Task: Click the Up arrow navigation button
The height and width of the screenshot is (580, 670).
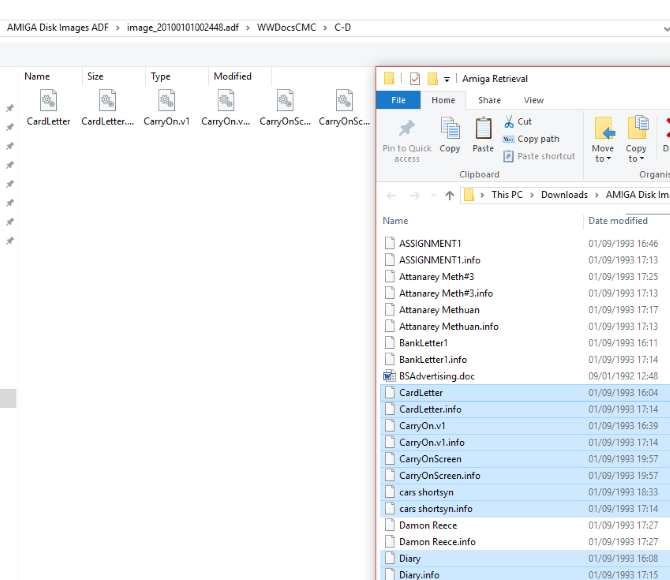Action: coord(450,195)
